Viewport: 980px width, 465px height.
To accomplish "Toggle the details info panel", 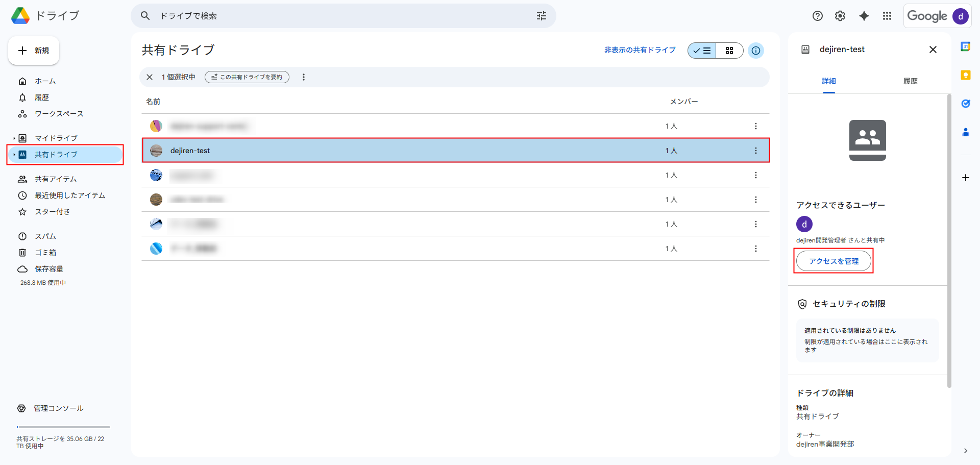I will [x=756, y=51].
